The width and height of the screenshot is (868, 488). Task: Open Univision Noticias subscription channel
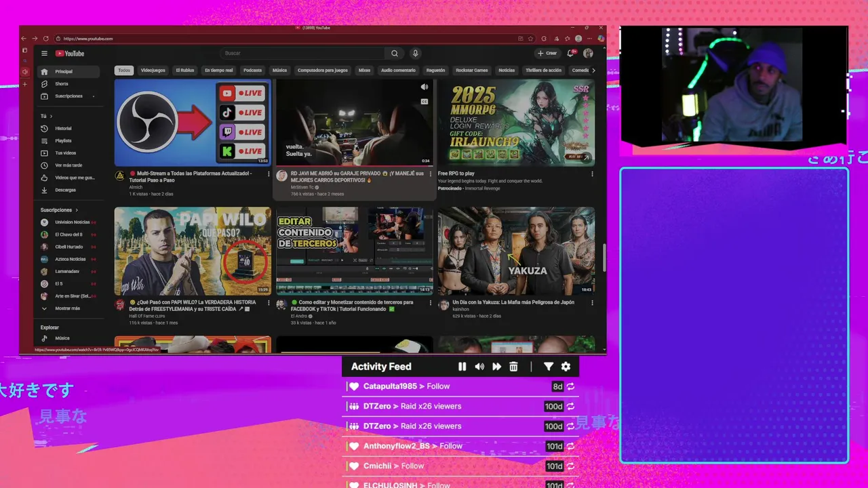point(68,222)
